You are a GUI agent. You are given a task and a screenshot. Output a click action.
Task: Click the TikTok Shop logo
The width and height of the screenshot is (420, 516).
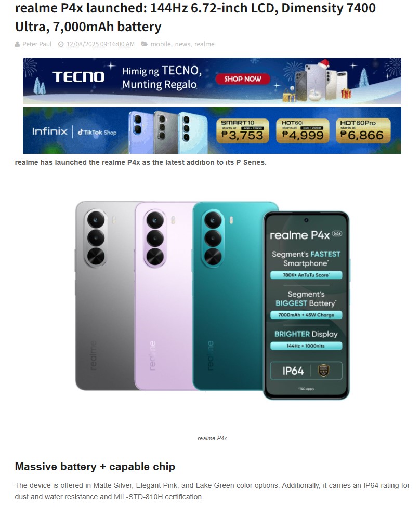97,133
